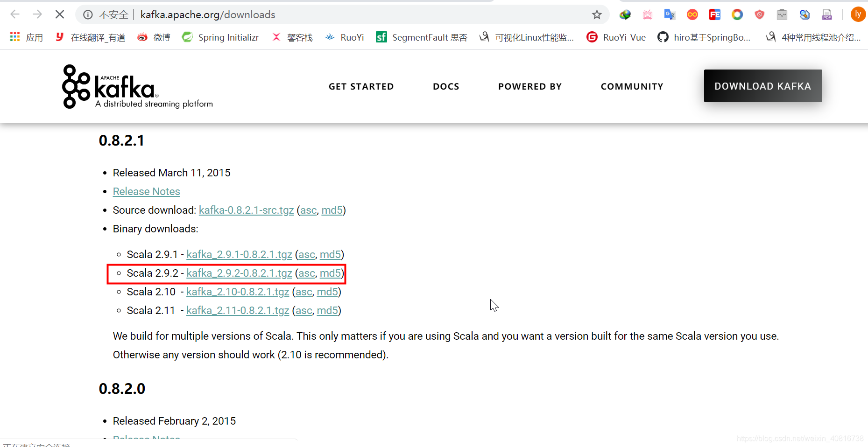Download kafka_2.10-0.8.2.1.tgz

[x=238, y=292]
